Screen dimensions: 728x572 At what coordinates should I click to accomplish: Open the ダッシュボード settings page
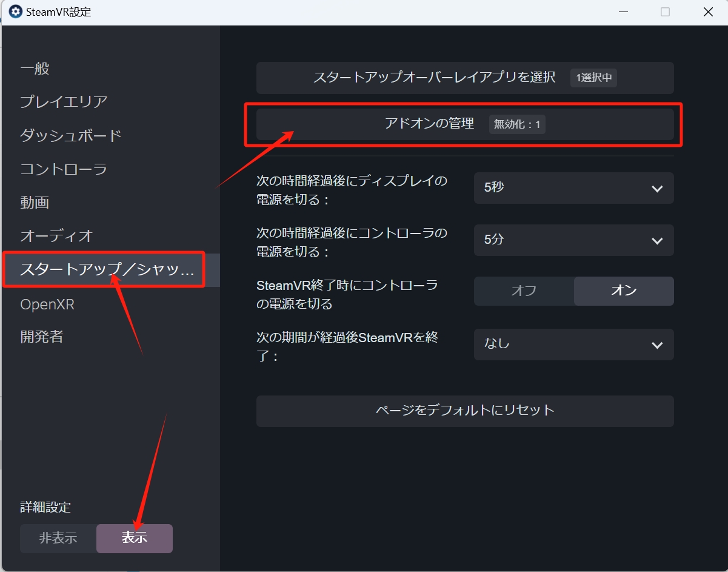[x=71, y=135]
